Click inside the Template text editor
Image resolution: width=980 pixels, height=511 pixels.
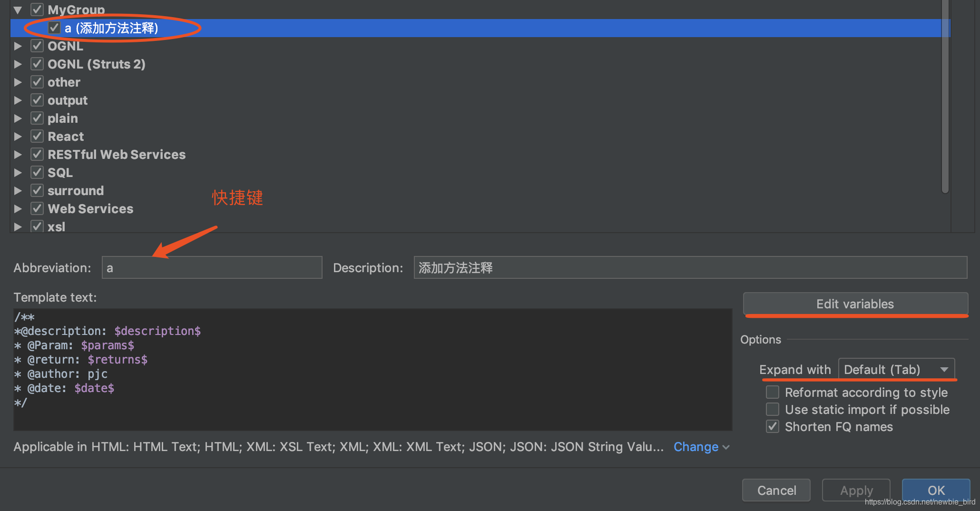(372, 369)
